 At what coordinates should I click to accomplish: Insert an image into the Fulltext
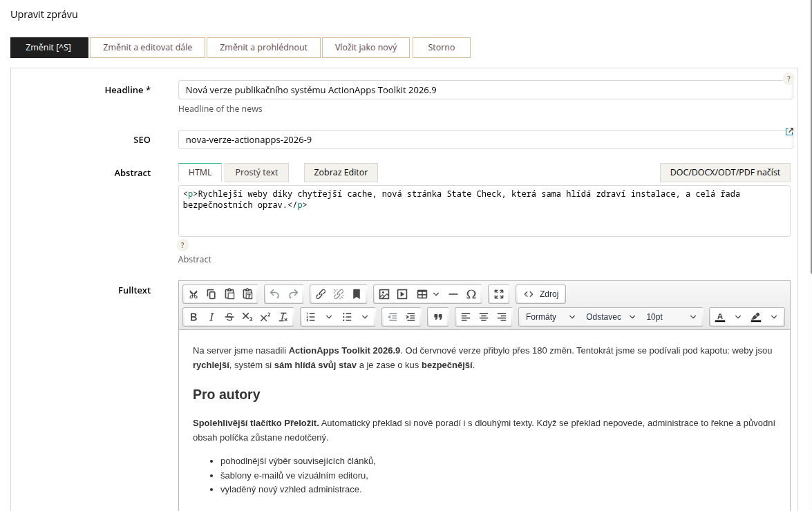384,294
